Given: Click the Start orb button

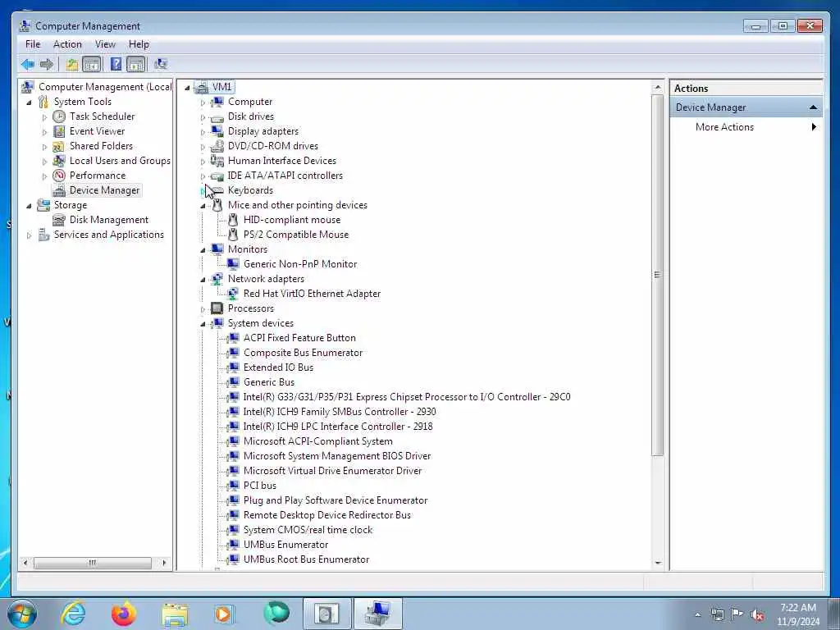Looking at the screenshot, I should (21, 614).
